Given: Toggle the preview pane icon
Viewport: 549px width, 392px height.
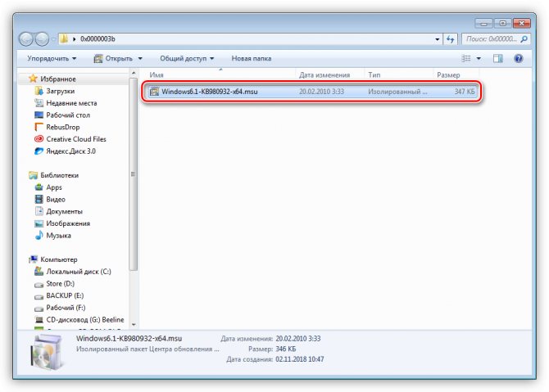Looking at the screenshot, I should [x=498, y=58].
